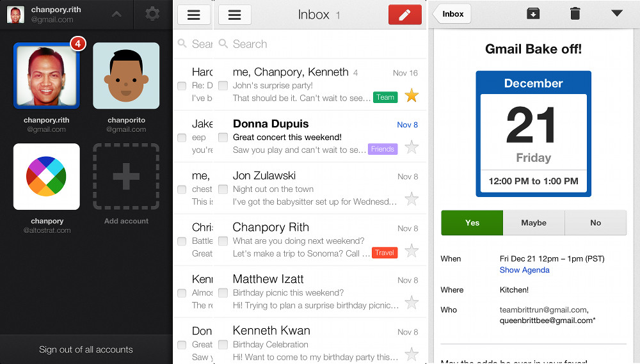
Task: Tap the Add account plus tile
Action: click(x=126, y=177)
